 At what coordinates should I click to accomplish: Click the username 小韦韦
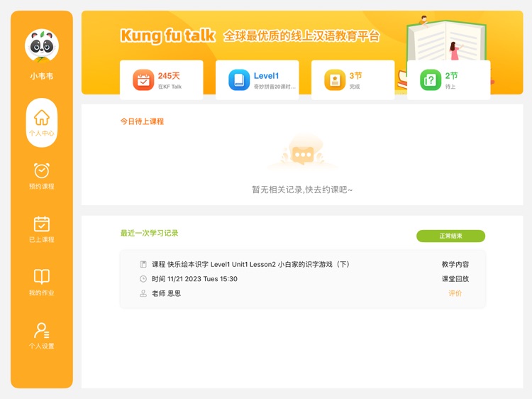(x=42, y=76)
